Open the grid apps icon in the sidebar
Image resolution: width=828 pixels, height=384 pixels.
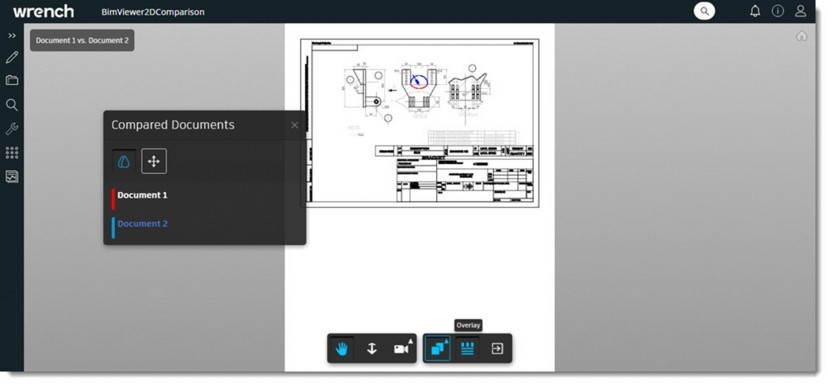(12, 153)
